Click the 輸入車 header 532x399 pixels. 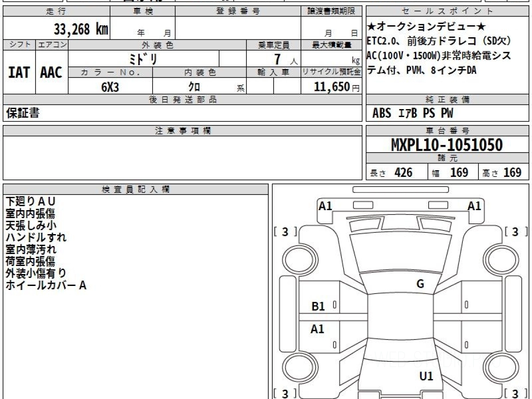pyautogui.click(x=274, y=72)
